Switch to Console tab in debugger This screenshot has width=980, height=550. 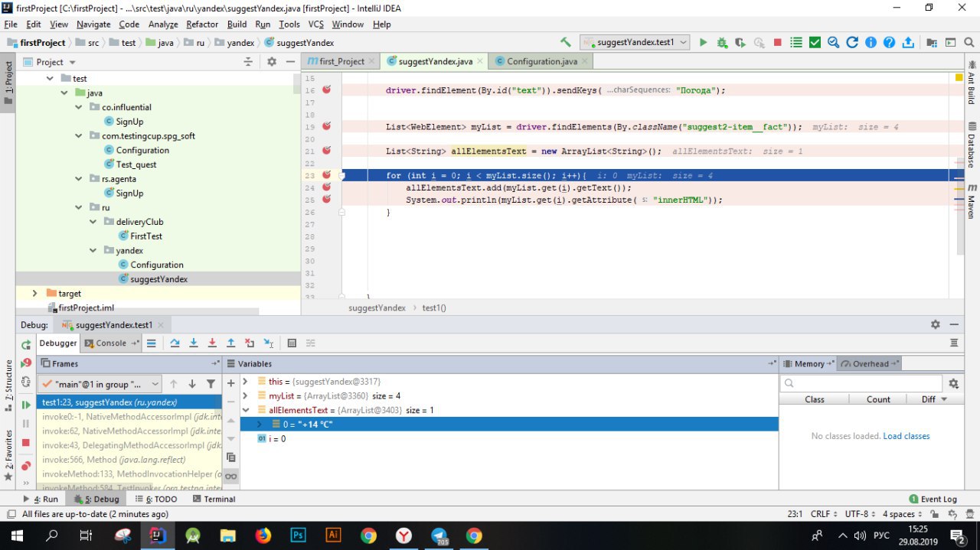click(111, 343)
